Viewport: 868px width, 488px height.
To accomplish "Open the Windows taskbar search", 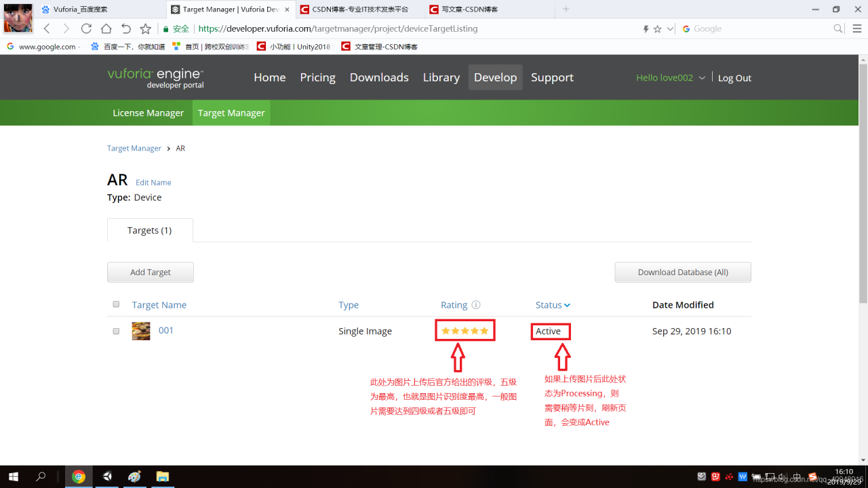I will [41, 476].
